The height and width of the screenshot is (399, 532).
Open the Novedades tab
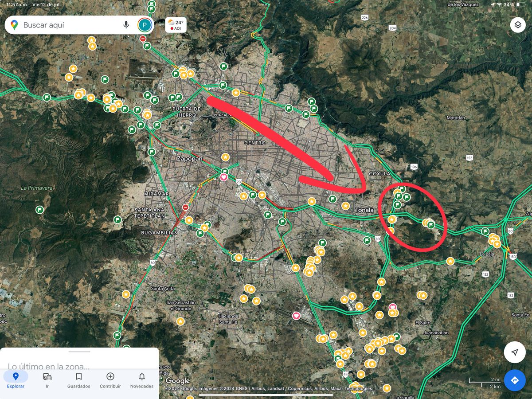[142, 380]
